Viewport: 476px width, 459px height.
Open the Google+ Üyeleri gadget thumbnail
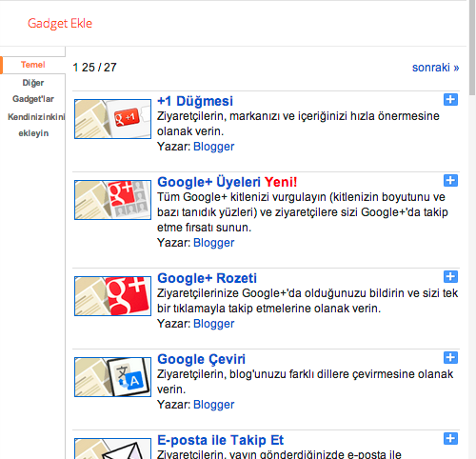click(x=112, y=200)
